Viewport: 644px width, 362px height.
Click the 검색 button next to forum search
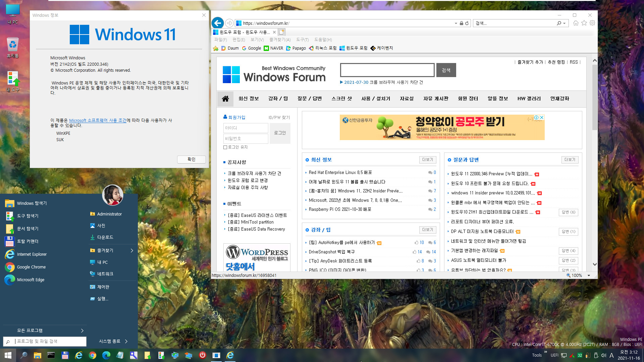[446, 70]
